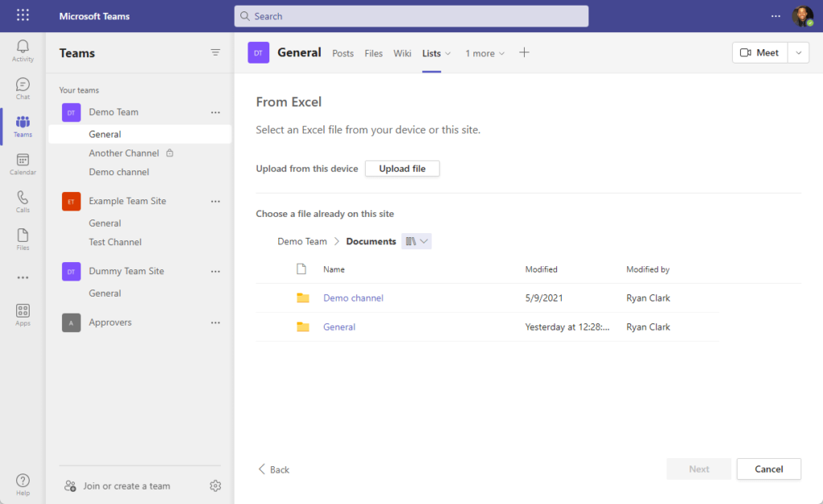
Task: Sort by the Name column header
Action: click(334, 269)
